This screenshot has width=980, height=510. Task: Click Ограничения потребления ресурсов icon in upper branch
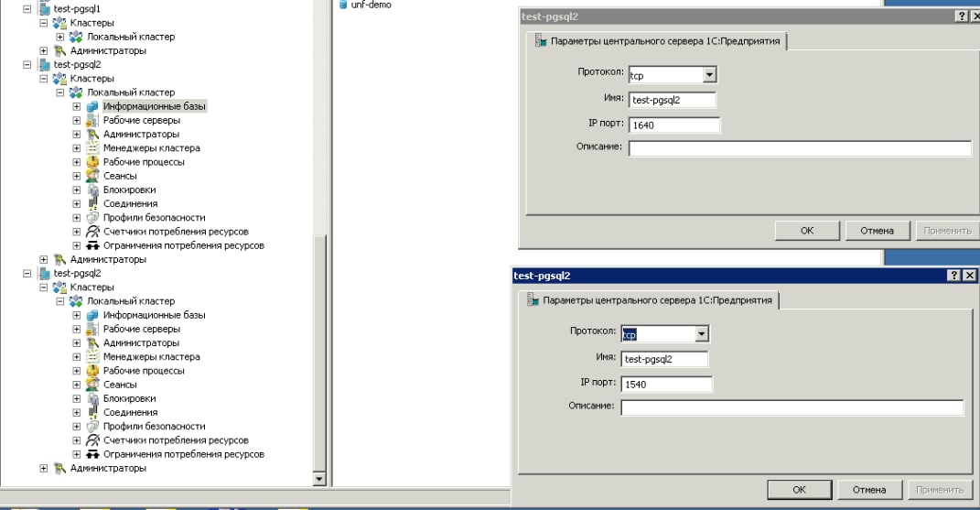[92, 245]
